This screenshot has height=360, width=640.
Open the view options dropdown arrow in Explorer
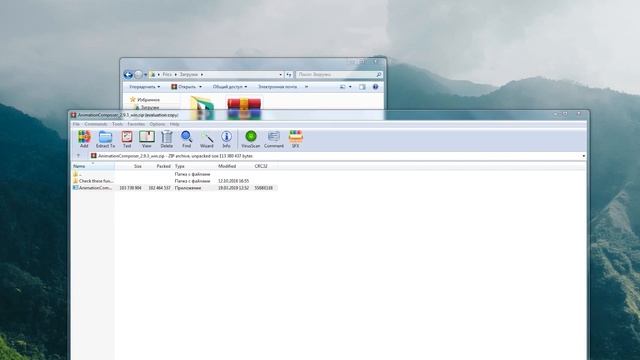(350, 87)
